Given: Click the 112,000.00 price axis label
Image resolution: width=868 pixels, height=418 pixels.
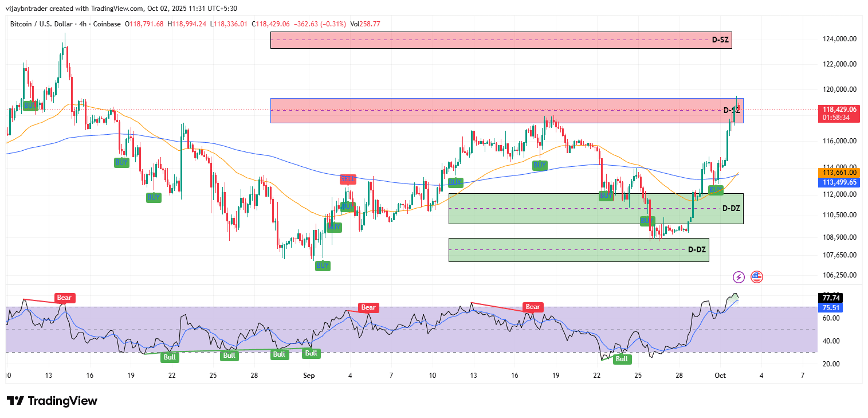Looking at the screenshot, I should tap(840, 194).
